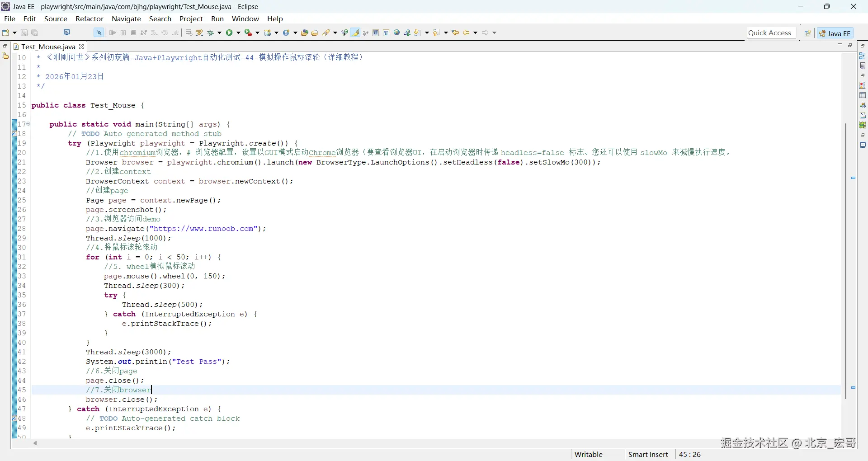This screenshot has width=868, height=461.
Task: Click the Step Into icon
Action: 154,33
